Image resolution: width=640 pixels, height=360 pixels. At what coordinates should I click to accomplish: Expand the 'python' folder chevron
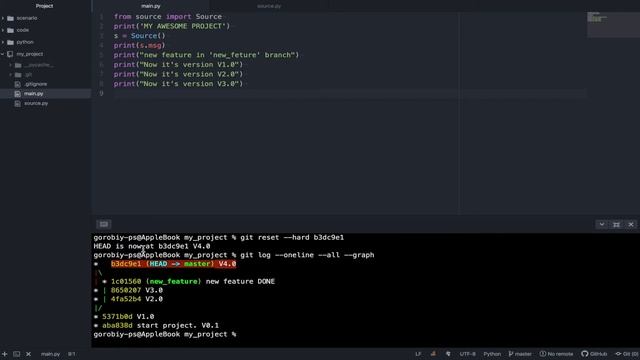[x=3, y=42]
